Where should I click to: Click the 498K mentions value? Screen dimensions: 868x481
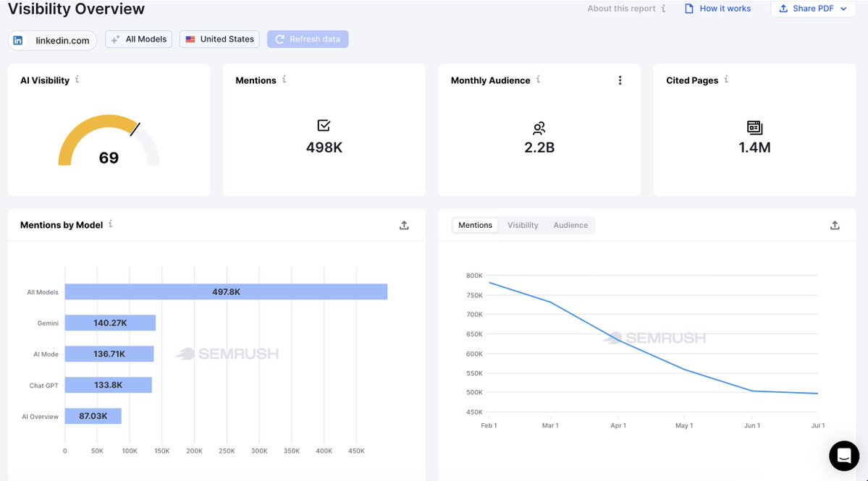tap(324, 148)
